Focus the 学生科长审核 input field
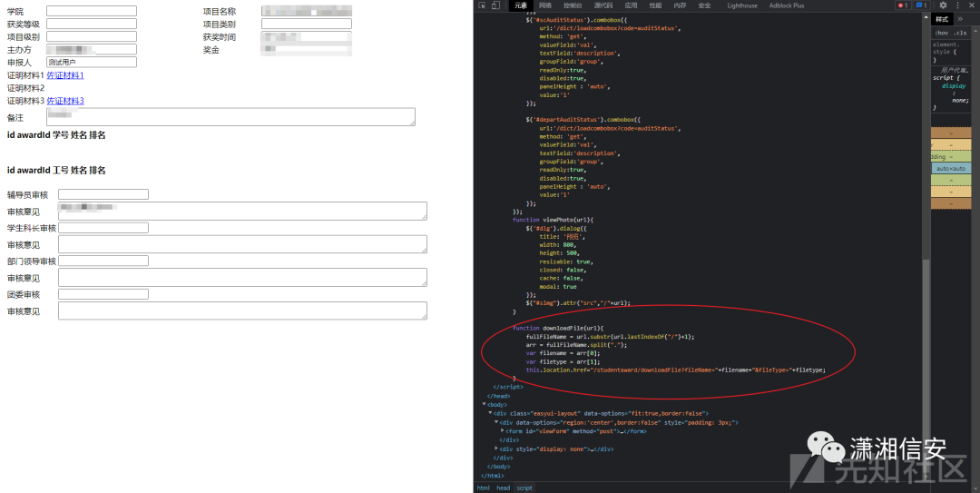The image size is (980, 493). click(x=103, y=228)
